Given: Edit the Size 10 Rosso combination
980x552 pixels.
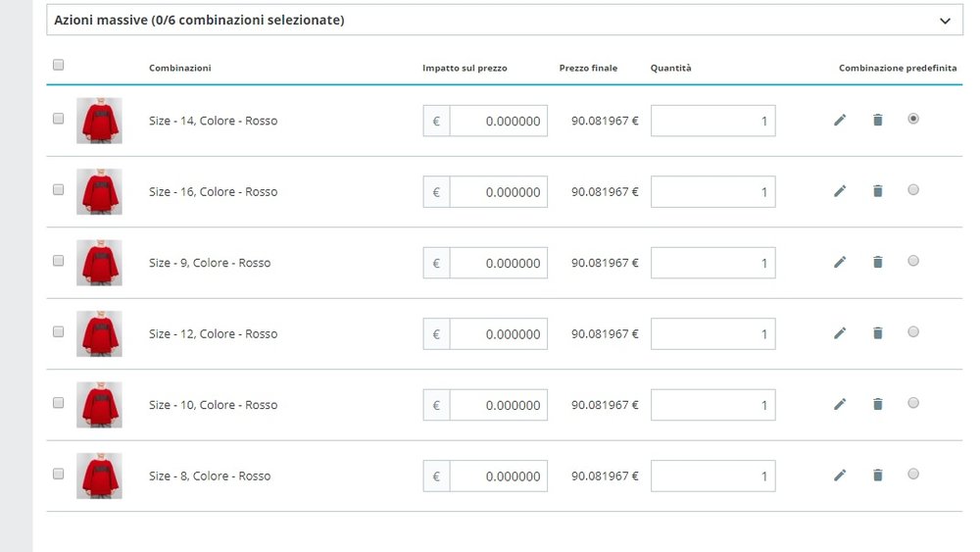Looking at the screenshot, I should tap(839, 404).
